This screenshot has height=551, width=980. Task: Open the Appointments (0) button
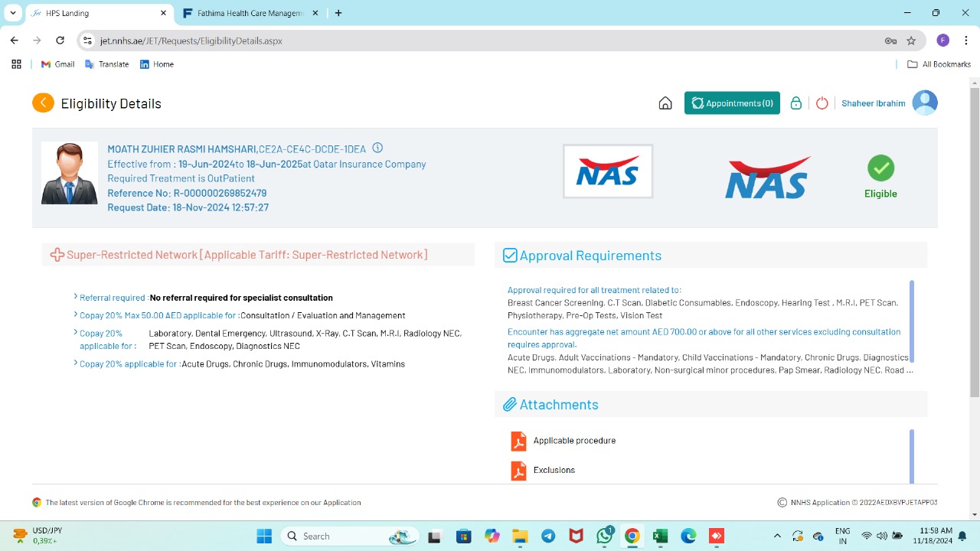pyautogui.click(x=732, y=103)
